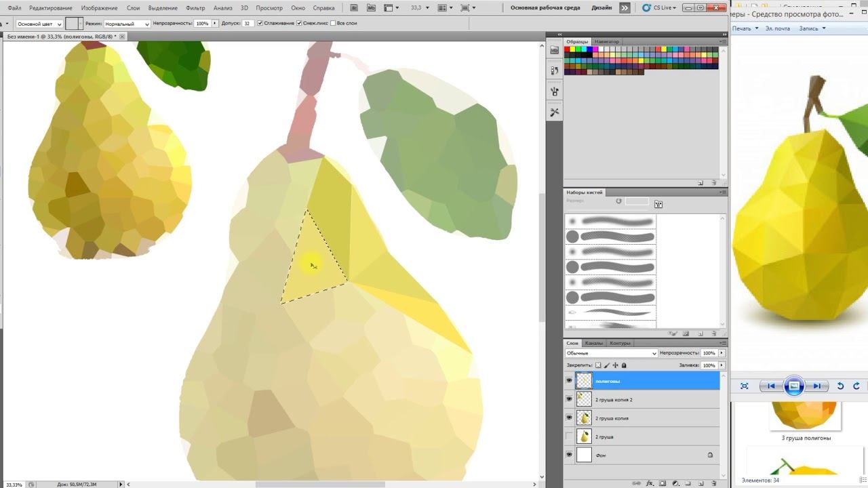Click the 'Дизайн' workspace button
Screen dimensions: 868x488
click(601, 8)
